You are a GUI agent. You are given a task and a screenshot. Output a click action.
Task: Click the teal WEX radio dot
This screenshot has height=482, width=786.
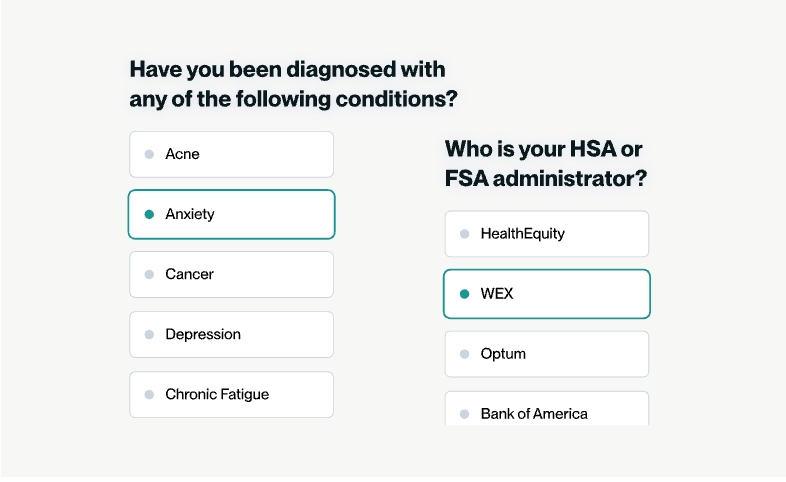point(464,294)
